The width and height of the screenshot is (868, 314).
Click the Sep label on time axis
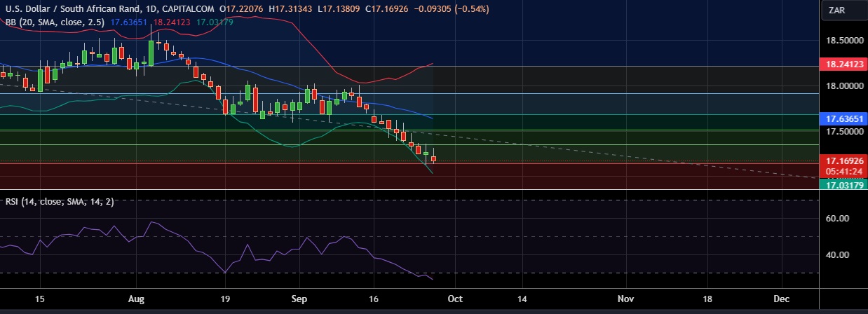(x=299, y=299)
